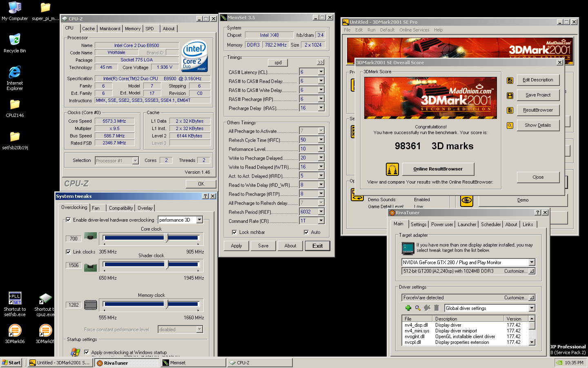The width and height of the screenshot is (588, 368).
Task: Click the memory chip icon beside Memory clock
Action: click(90, 305)
